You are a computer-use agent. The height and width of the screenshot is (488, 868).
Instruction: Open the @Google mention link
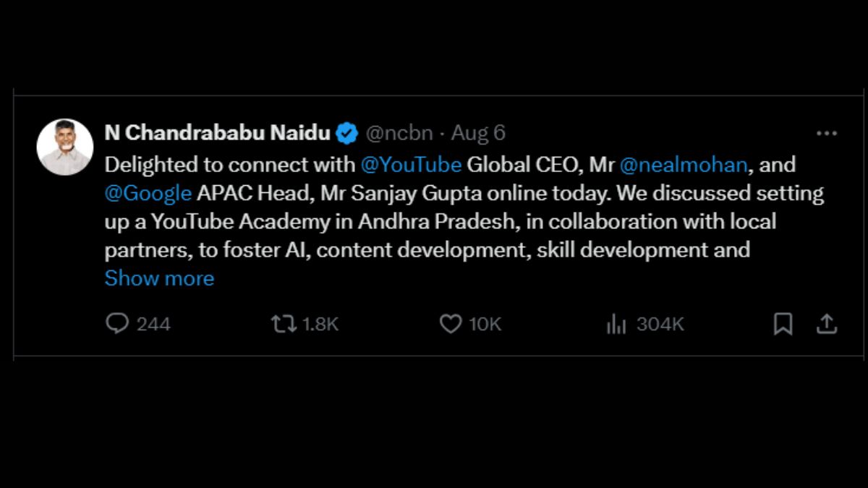click(x=148, y=194)
